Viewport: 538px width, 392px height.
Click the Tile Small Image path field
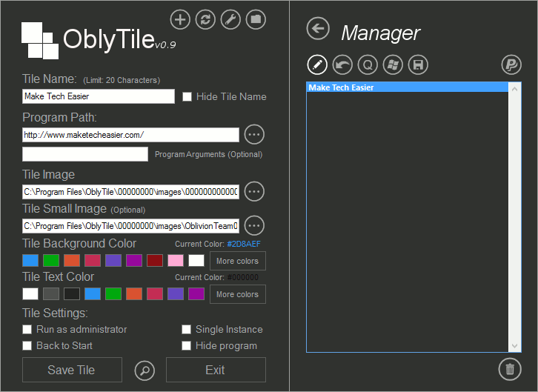(130, 226)
